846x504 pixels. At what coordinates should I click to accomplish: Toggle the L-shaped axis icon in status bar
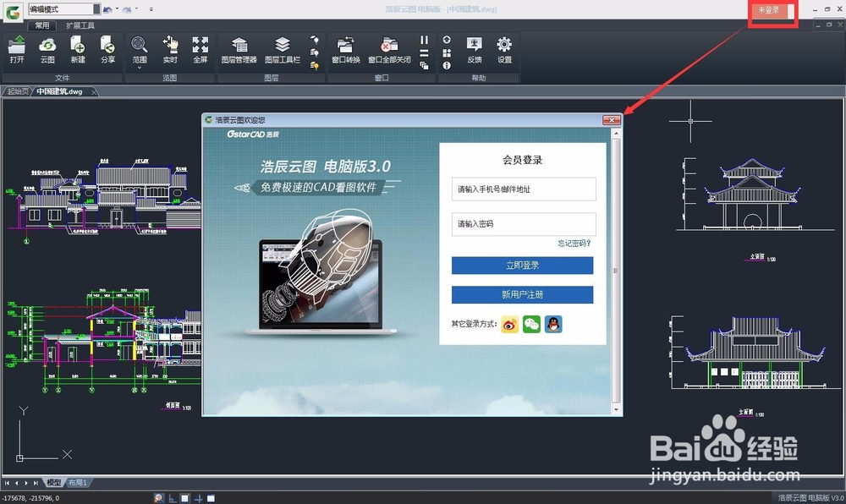172,498
